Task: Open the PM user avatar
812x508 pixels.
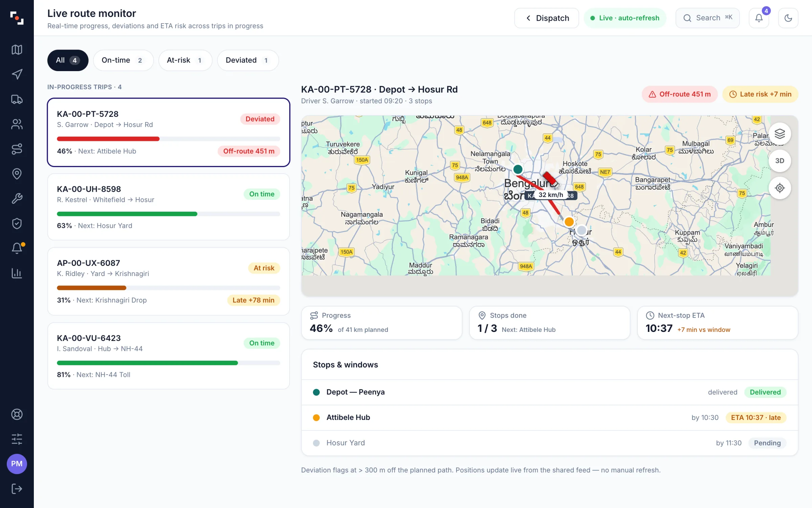Action: click(17, 464)
